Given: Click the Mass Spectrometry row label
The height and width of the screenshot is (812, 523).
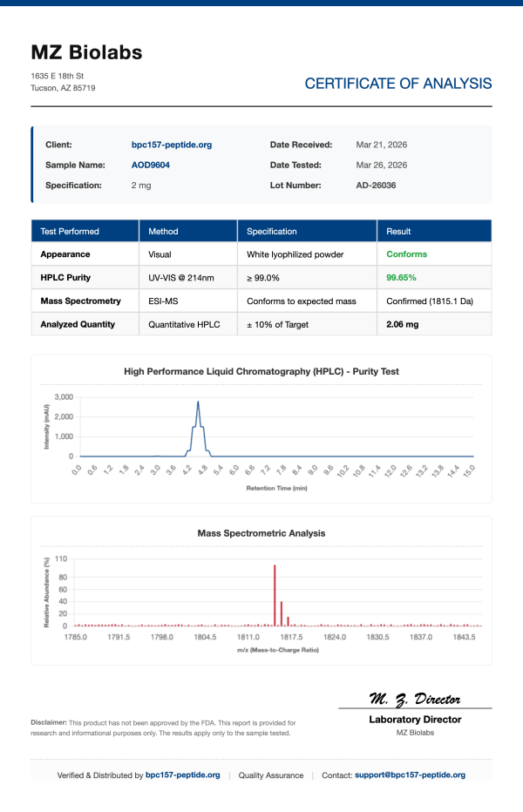Looking at the screenshot, I should tap(80, 301).
